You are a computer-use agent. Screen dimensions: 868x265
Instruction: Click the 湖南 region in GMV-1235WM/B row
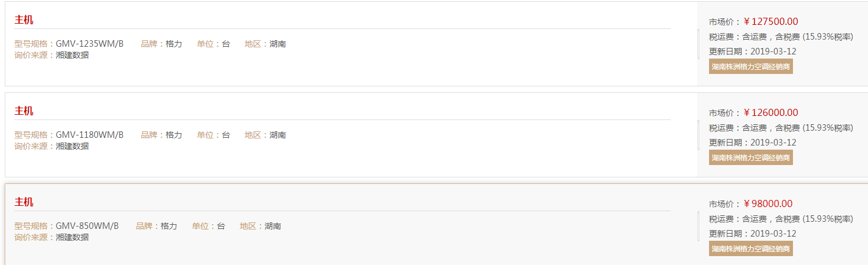278,44
